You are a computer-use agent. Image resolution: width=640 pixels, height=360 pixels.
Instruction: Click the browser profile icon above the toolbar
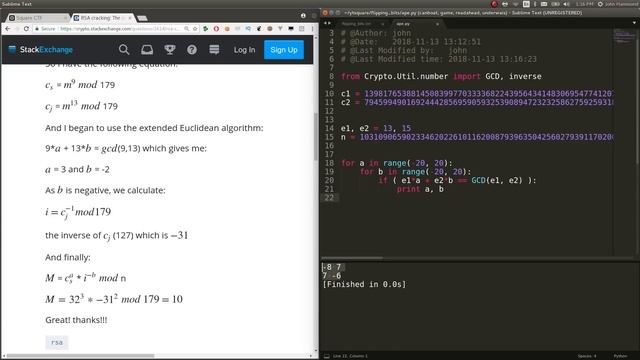tap(303, 16)
